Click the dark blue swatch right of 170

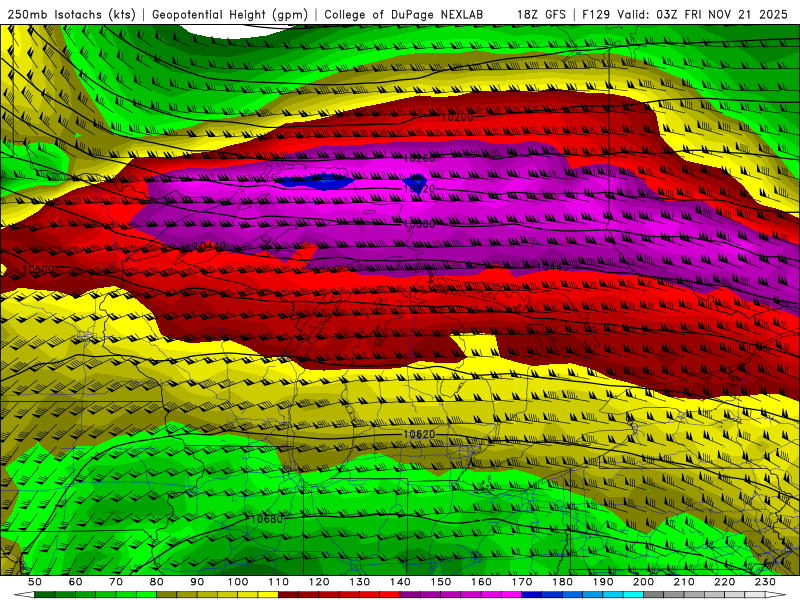click(x=532, y=595)
